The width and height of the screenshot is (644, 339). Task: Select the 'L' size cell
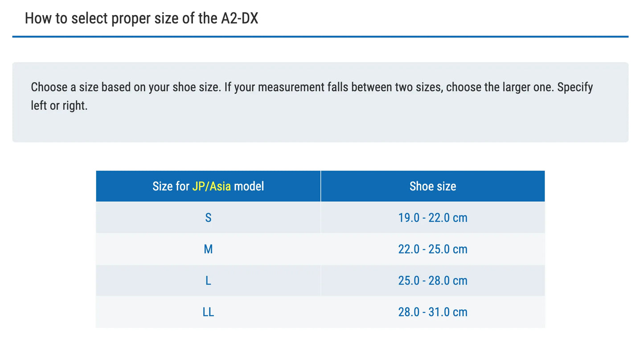point(208,281)
